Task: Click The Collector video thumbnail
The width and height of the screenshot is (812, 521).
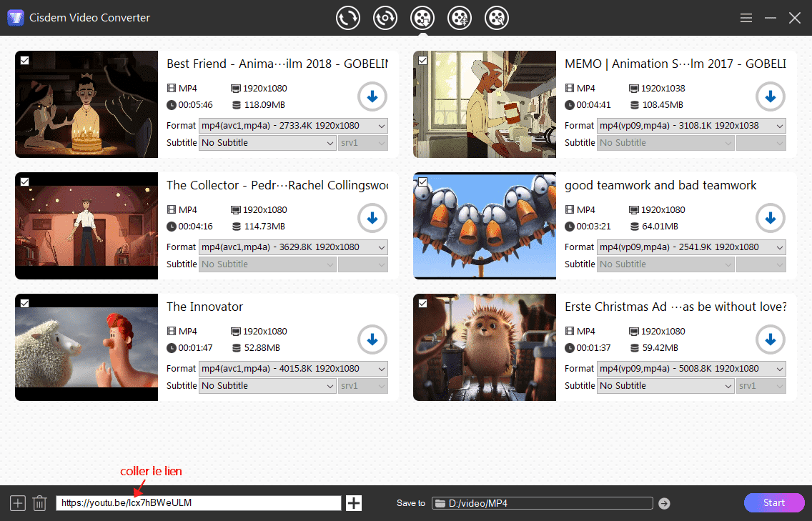Action: click(x=86, y=226)
